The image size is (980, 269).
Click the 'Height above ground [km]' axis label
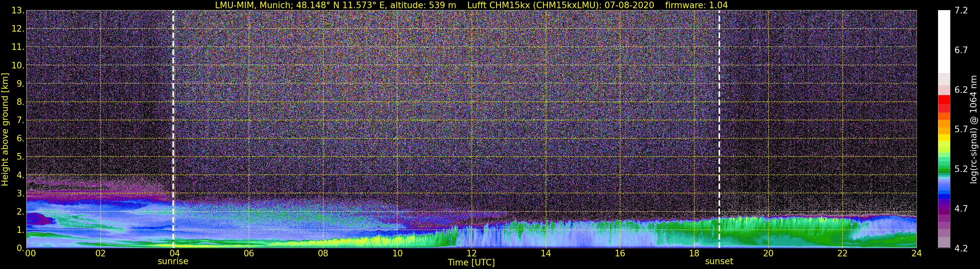point(5,130)
